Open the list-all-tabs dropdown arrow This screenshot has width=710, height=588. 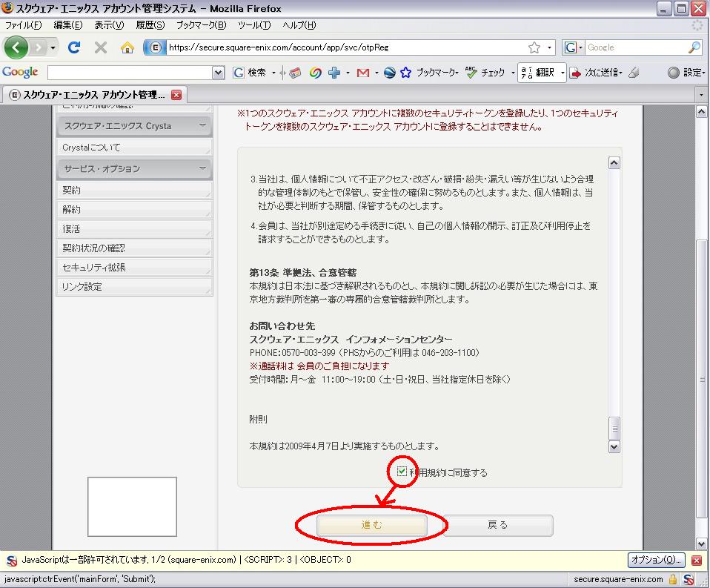click(x=701, y=95)
